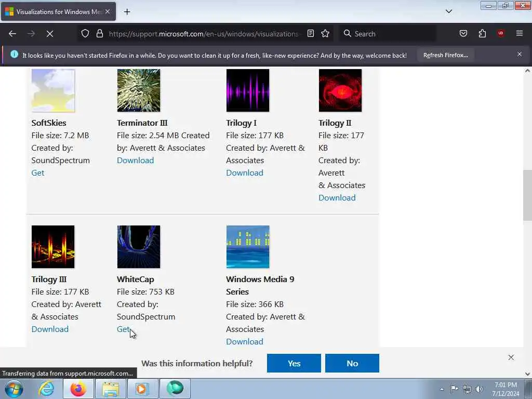Click the Get link under WhiteCap
The width and height of the screenshot is (532, 399).
tap(123, 329)
